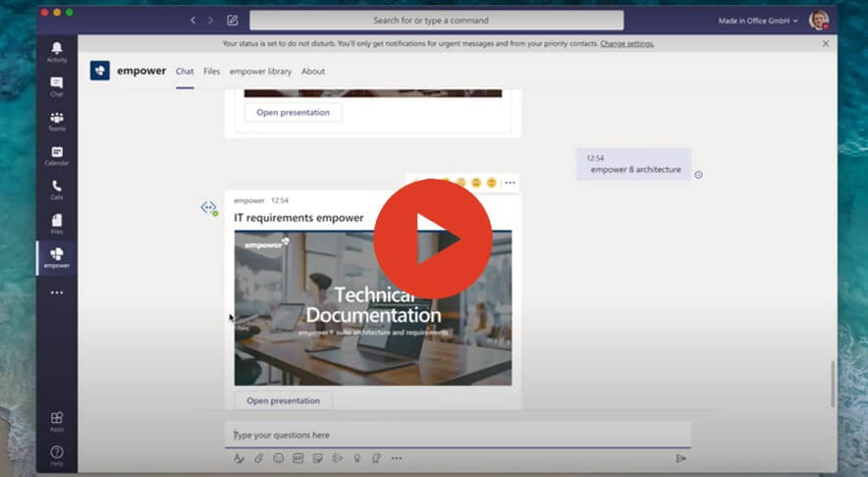Screen dimensions: 868x477
Task: Dismiss the do not disturb banner
Action: pyautogui.click(x=826, y=44)
